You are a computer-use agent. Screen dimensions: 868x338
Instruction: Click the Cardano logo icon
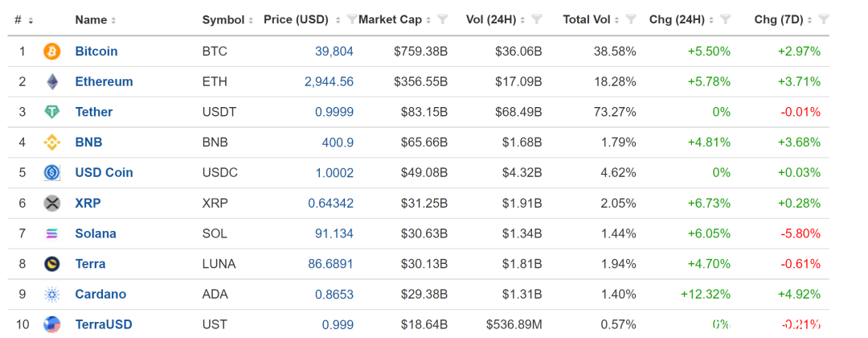coord(52,295)
